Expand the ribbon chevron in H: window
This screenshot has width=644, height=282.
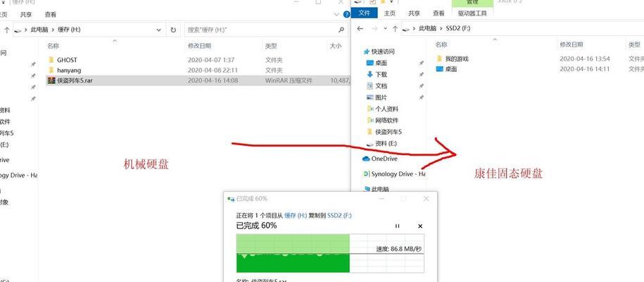tap(336, 14)
